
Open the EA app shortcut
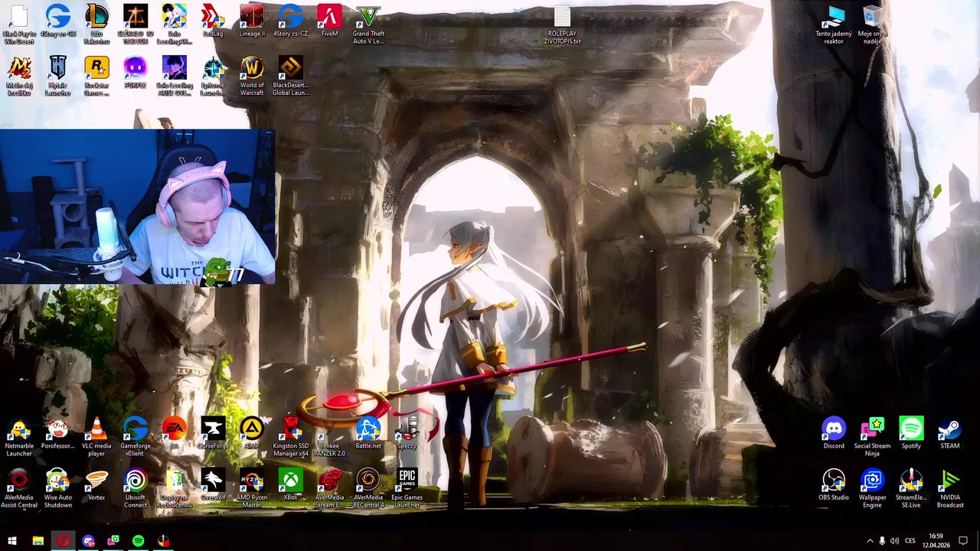[175, 434]
